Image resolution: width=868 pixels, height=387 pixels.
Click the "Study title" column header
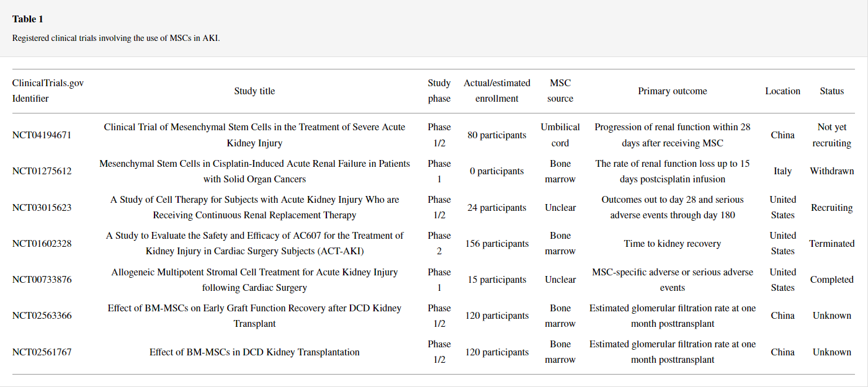(254, 91)
